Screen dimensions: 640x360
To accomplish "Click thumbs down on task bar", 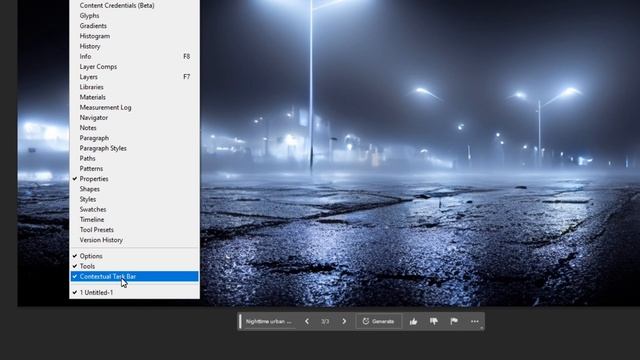I will 434,322.
